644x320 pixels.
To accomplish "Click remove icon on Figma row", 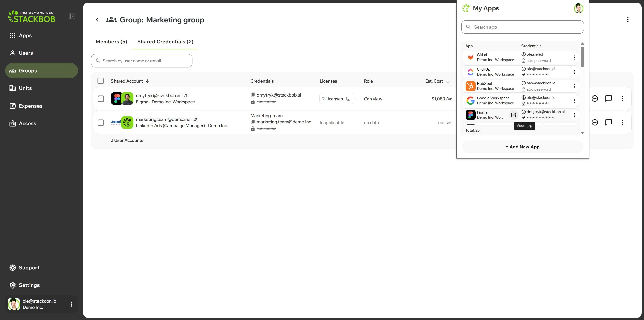I will click(595, 99).
